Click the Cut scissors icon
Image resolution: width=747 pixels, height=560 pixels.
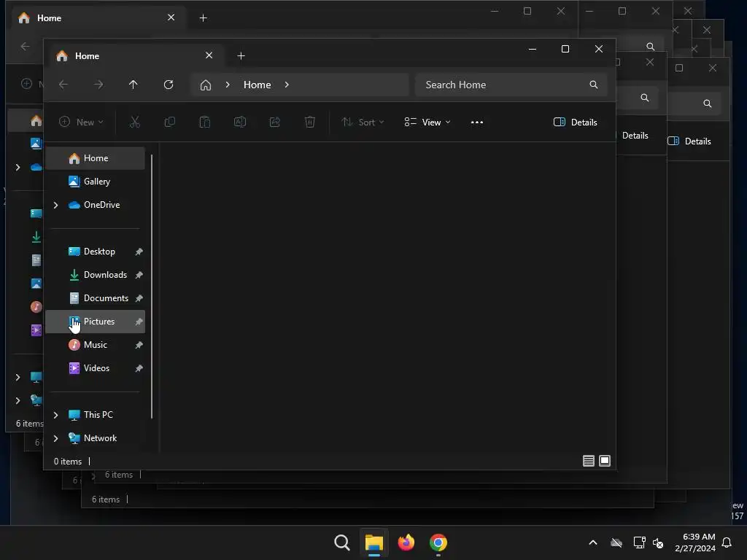[135, 122]
